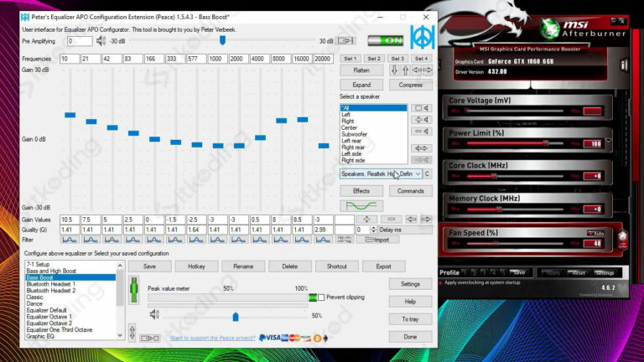Select Subwoofer in the speaker list
The width and height of the screenshot is (644, 362).
(355, 134)
